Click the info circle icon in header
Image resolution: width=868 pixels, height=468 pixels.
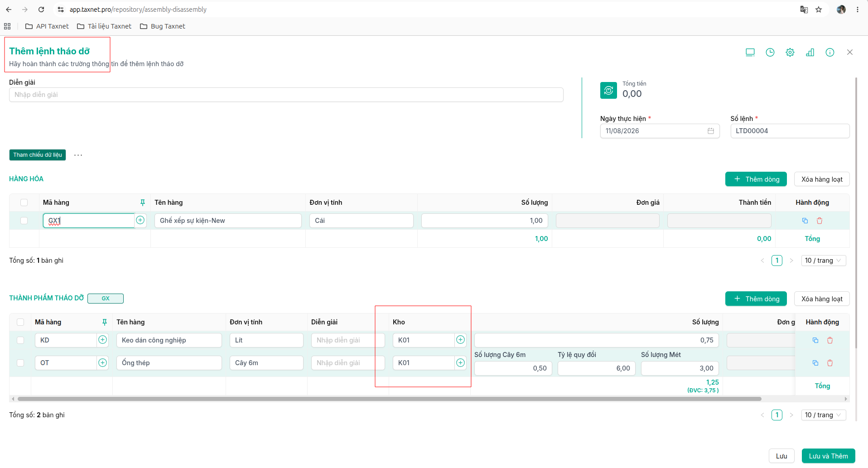tap(829, 53)
